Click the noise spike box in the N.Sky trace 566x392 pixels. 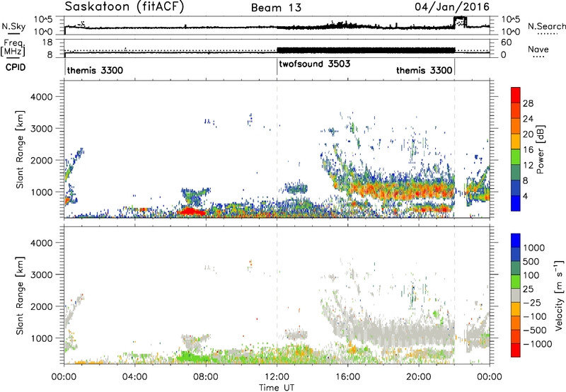pos(461,22)
